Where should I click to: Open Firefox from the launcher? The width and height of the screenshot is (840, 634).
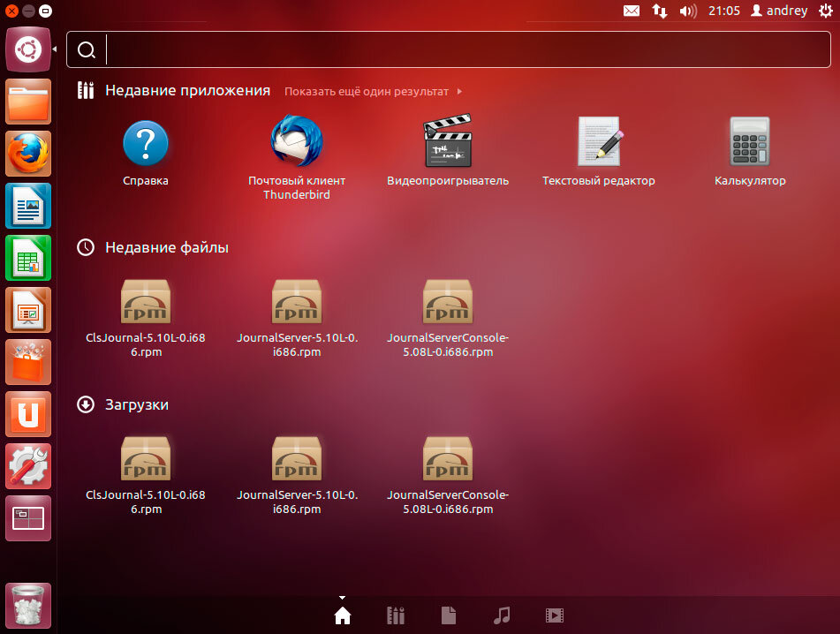click(x=28, y=154)
